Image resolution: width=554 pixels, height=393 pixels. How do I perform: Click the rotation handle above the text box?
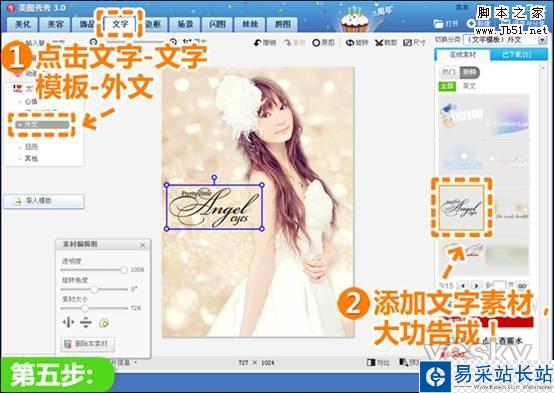click(x=214, y=177)
